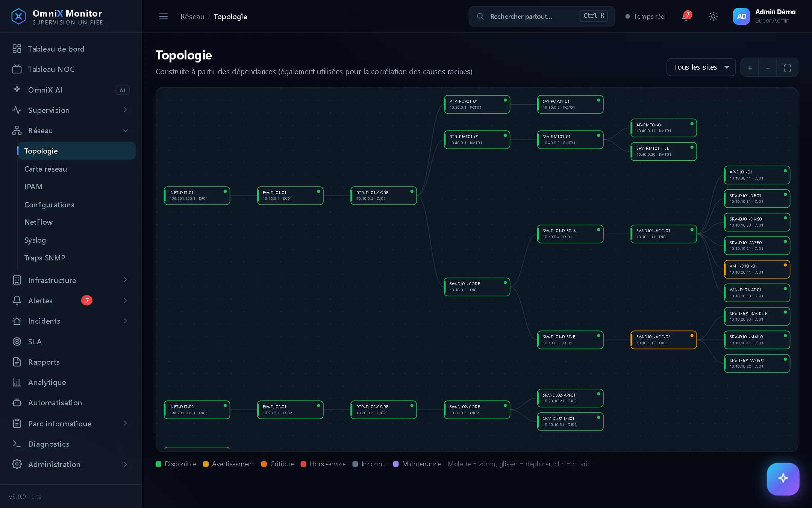
Task: Zoom out with the minus button
Action: pos(768,68)
